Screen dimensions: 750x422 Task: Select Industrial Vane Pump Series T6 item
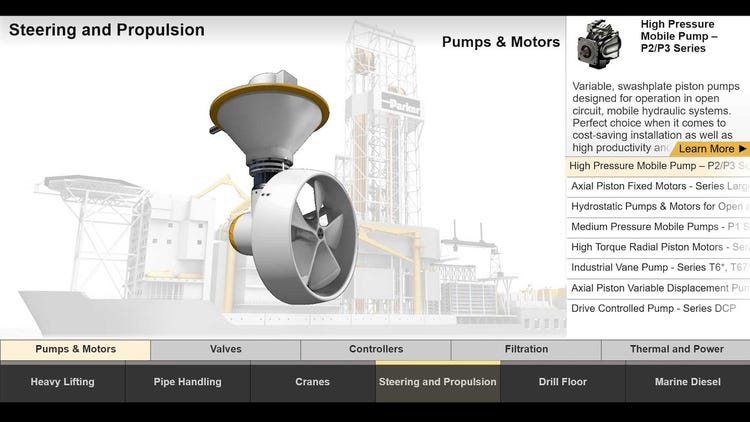(658, 267)
